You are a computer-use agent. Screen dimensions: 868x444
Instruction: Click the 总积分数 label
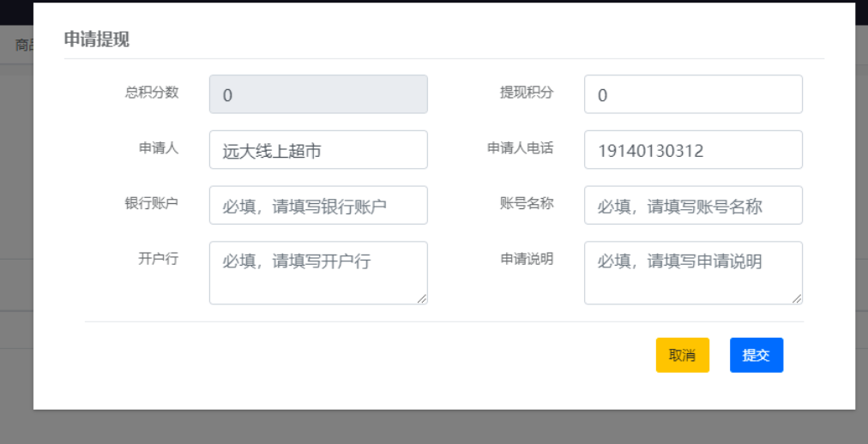coord(152,93)
